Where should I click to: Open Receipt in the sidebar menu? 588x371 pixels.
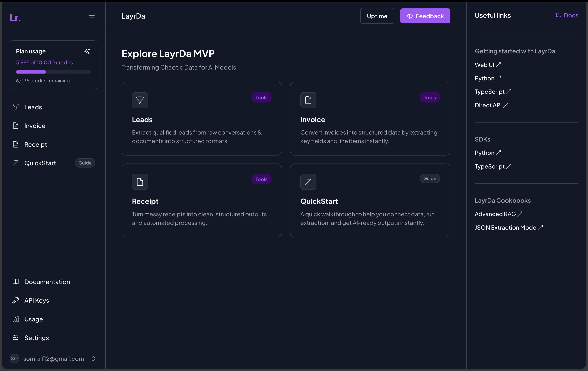coord(36,145)
